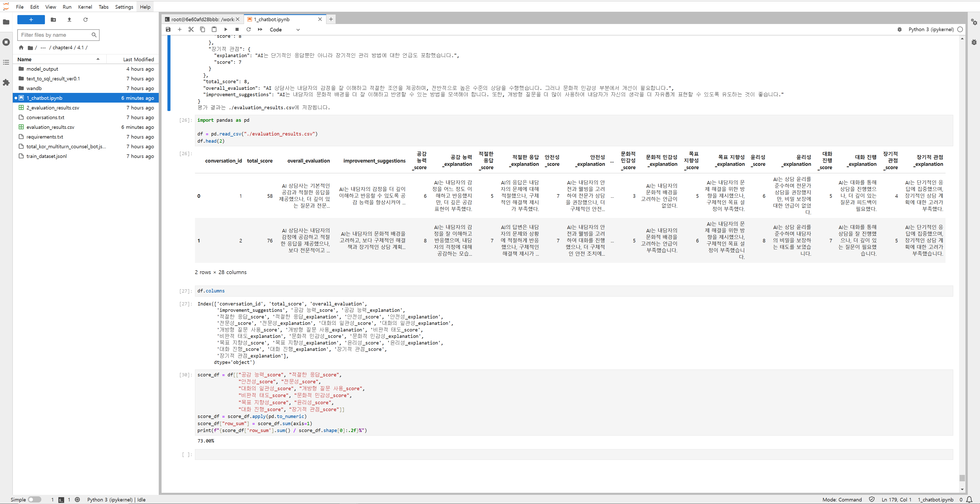Image resolution: width=980 pixels, height=504 pixels.
Task: Switch to the root terminal tab
Action: [202, 19]
